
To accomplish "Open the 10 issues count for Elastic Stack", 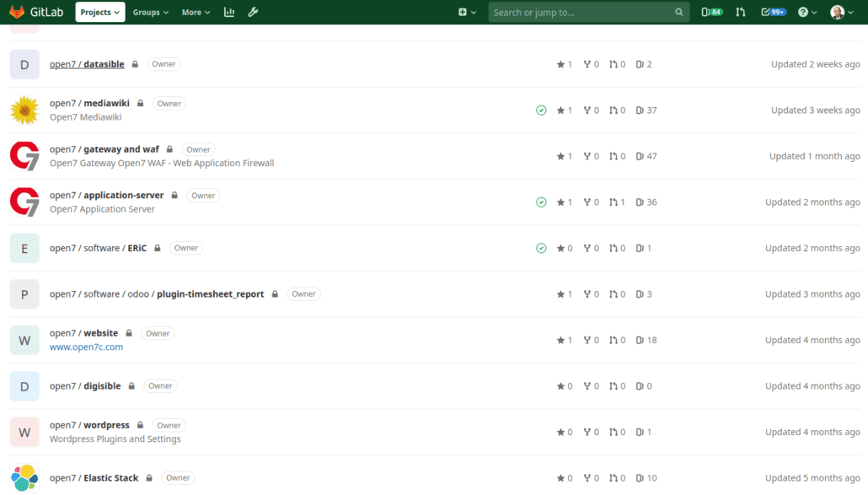I will pos(646,478).
